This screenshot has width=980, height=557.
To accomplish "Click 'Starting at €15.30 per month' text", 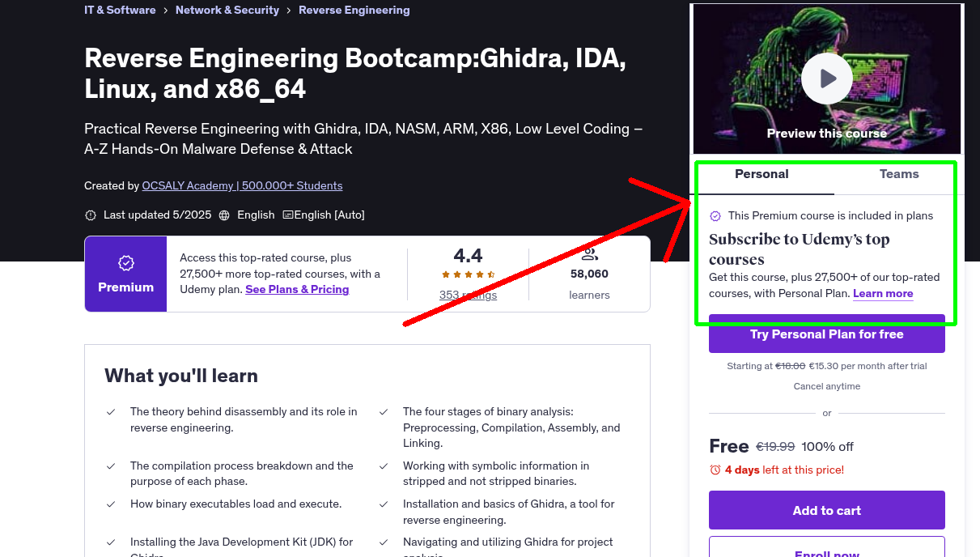I will (x=826, y=366).
